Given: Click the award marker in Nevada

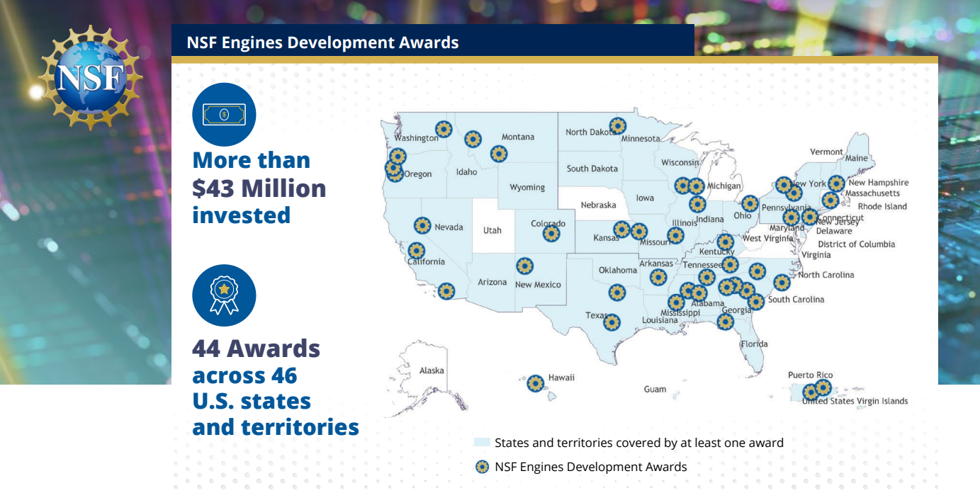Looking at the screenshot, I should 422,226.
